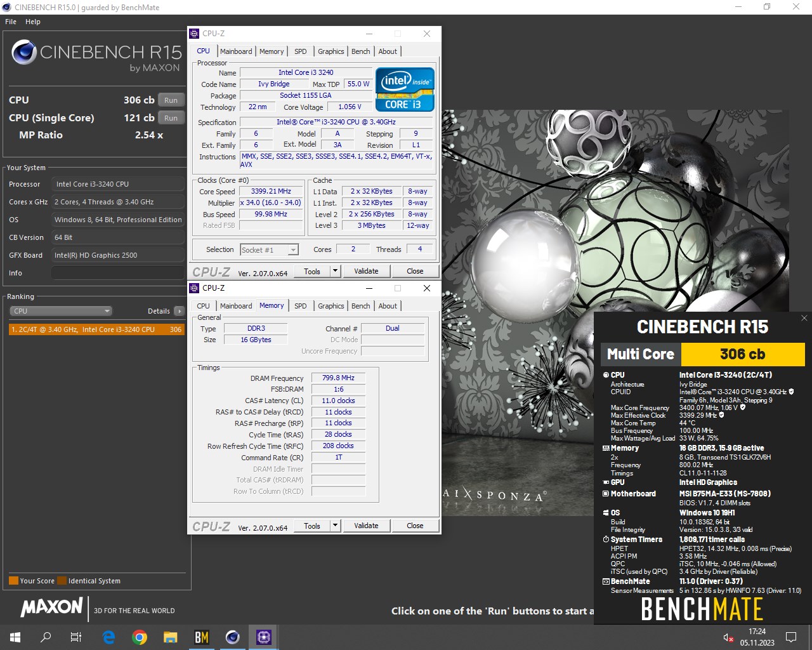Switch to SPD tab in lower CPU-Z window
This screenshot has width=812, height=650.
point(301,306)
